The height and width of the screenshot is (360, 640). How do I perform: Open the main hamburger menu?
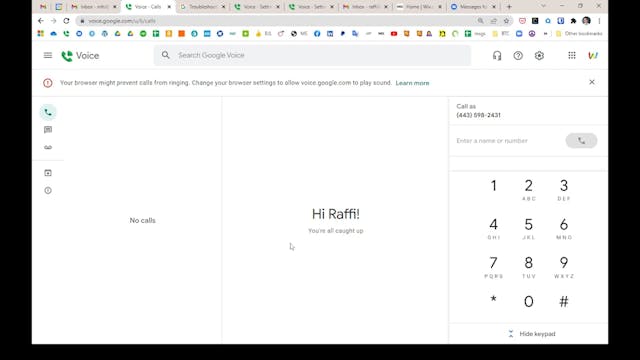(48, 55)
